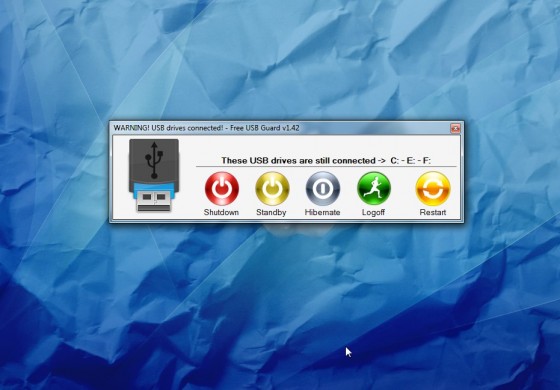Image resolution: width=560 pixels, height=390 pixels.
Task: Close the Free USB Guard warning window
Action: (455, 128)
